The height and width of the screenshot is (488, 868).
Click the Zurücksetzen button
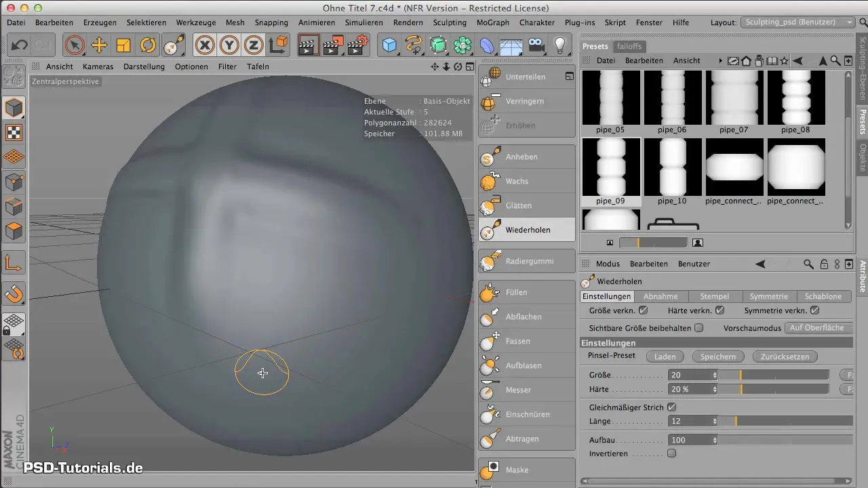pyautogui.click(x=784, y=357)
